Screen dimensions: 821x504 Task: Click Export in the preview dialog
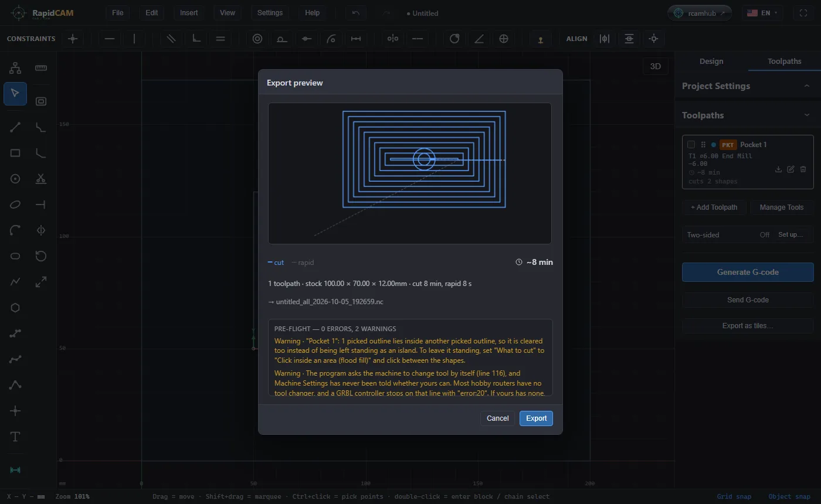point(536,418)
